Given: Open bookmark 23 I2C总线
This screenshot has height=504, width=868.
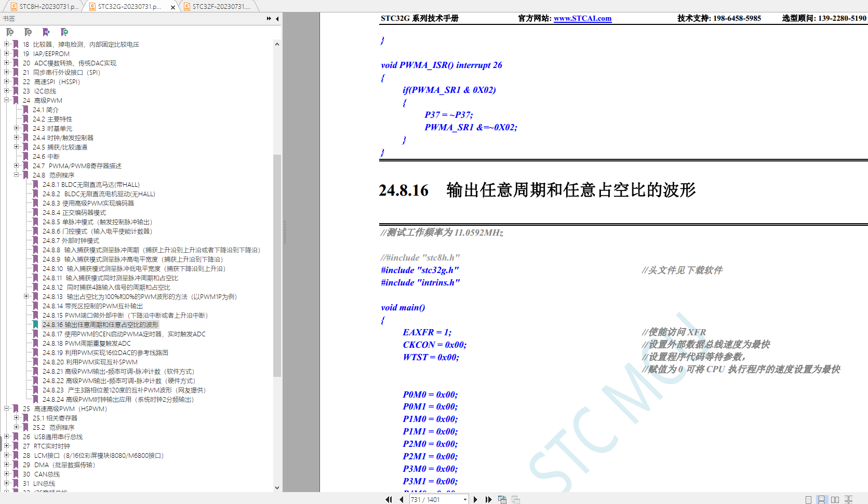Looking at the screenshot, I should (39, 91).
